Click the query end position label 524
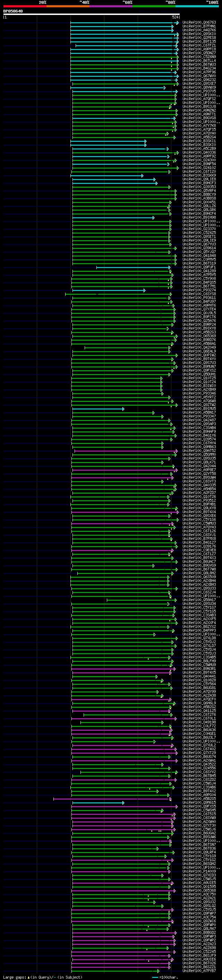 coord(175,17)
